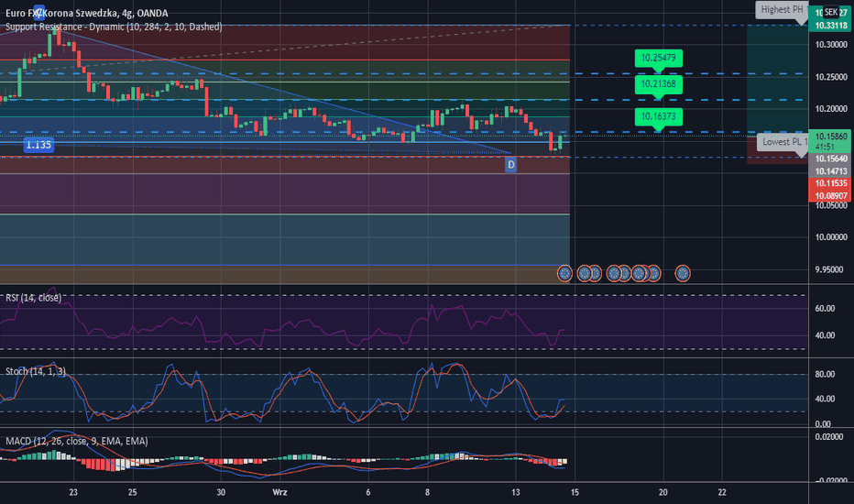Screen dimensions: 854x504
Task: Click the blue D marker on chart
Action: click(510, 165)
